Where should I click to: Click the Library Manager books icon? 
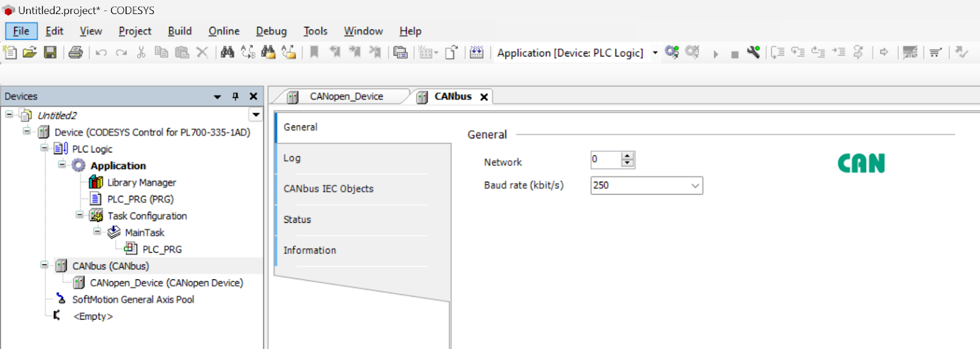[96, 182]
